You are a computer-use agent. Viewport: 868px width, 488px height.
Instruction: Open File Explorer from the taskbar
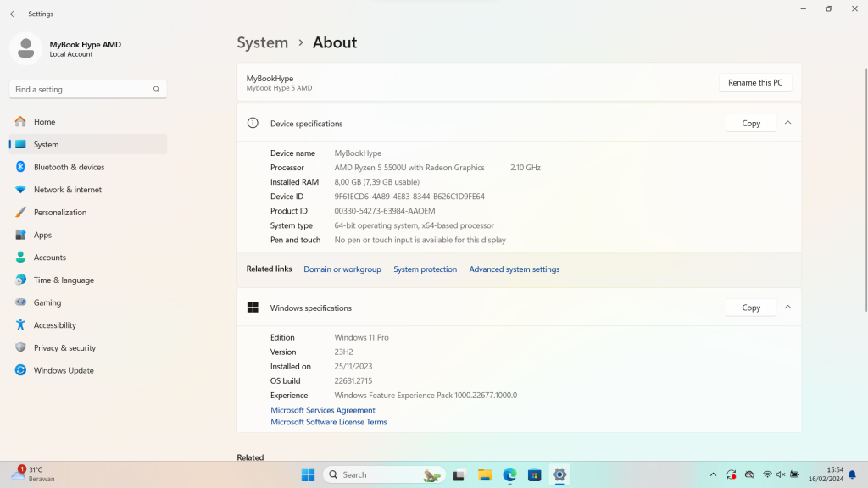tap(485, 474)
